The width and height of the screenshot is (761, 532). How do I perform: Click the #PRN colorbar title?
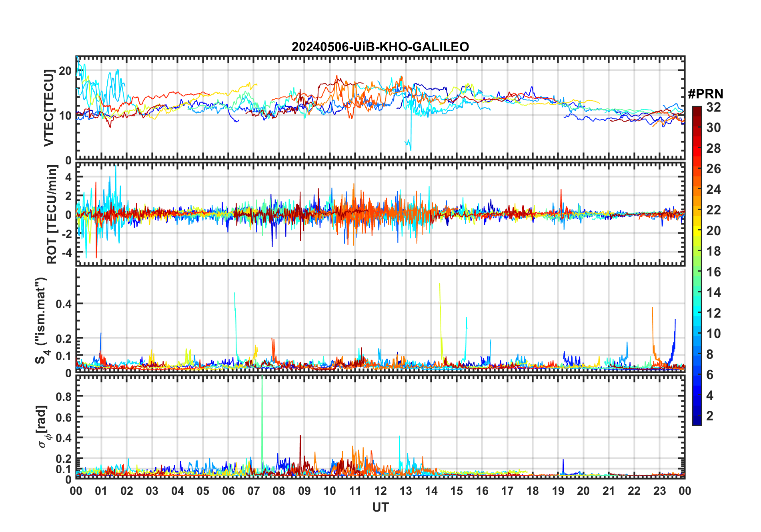coord(705,94)
